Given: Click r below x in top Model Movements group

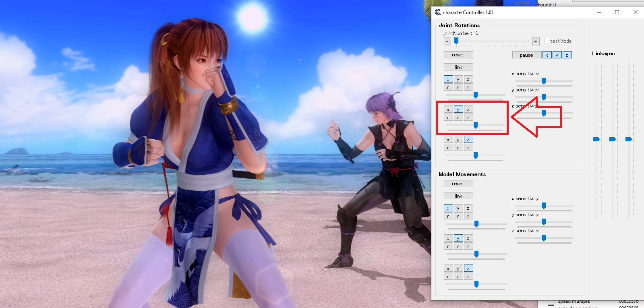Looking at the screenshot, I should (448, 216).
